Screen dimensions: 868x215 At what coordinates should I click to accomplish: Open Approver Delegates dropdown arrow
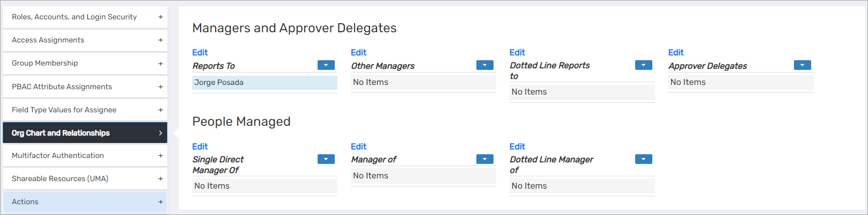click(x=803, y=65)
